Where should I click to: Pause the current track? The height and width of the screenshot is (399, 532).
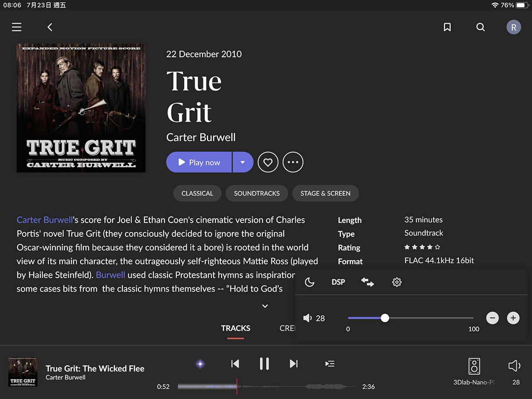[x=264, y=364]
